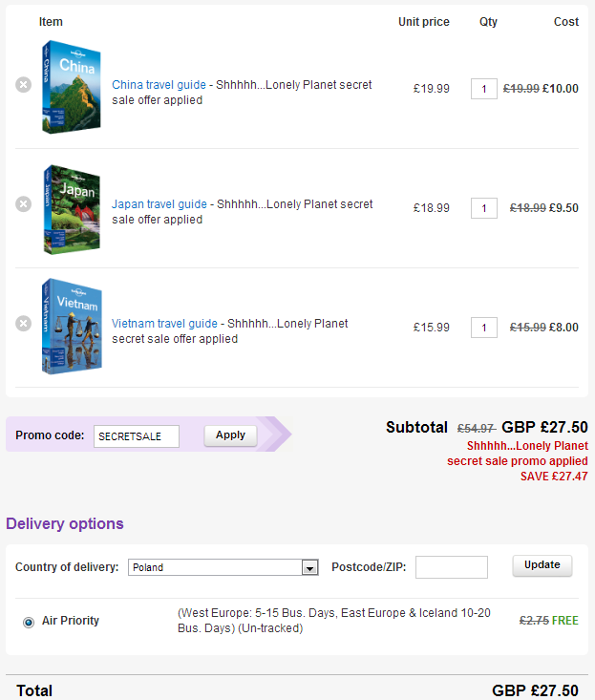Viewport: 595px width, 700px height.
Task: Click the country dropdown arrow button
Action: pos(309,567)
